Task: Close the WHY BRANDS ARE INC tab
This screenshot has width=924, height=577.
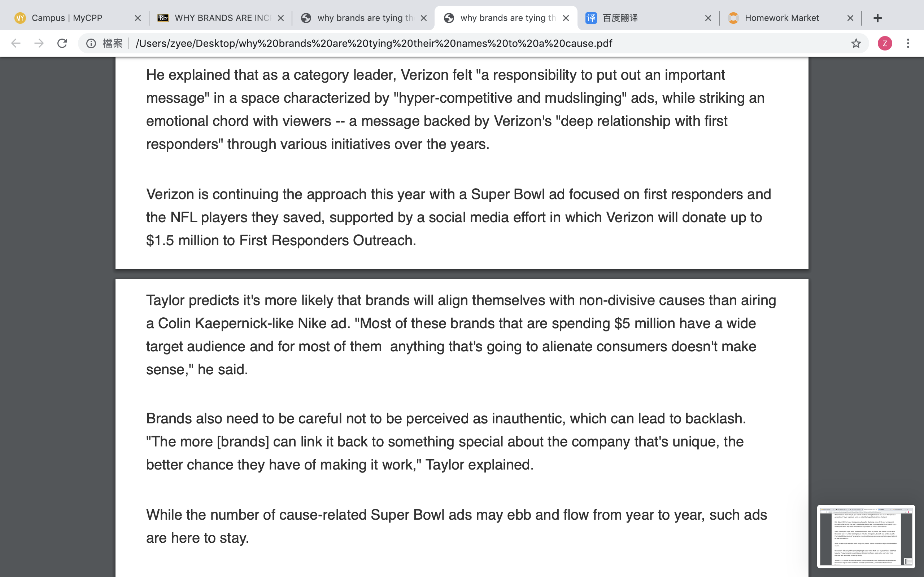Action: 281,18
